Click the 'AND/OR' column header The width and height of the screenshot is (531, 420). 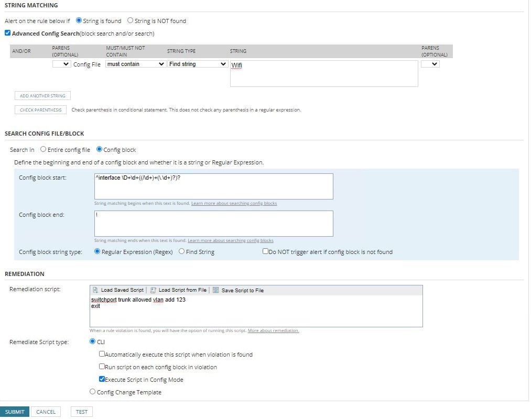click(x=21, y=51)
